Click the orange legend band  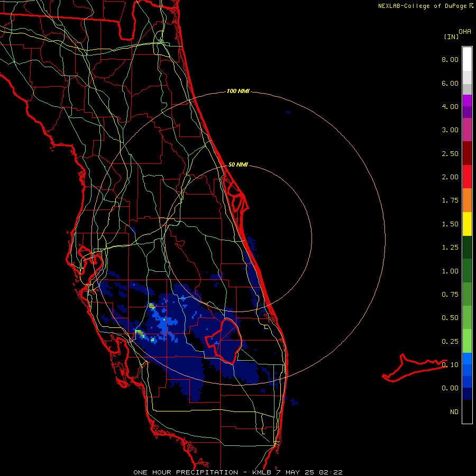coord(467,200)
